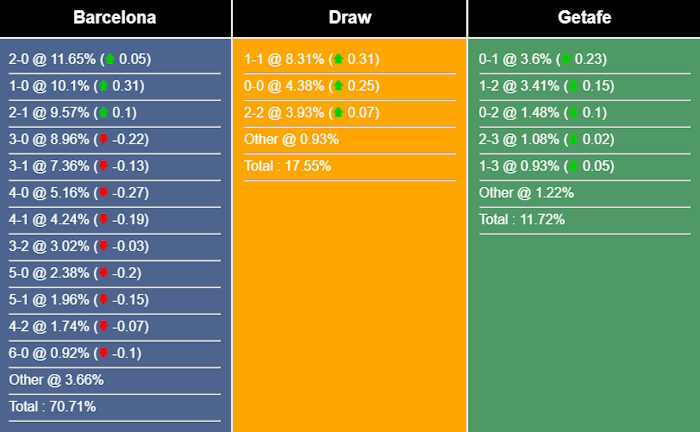Click the green up arrow beside 2-2 draw
The width and height of the screenshot is (700, 432).
[338, 113]
